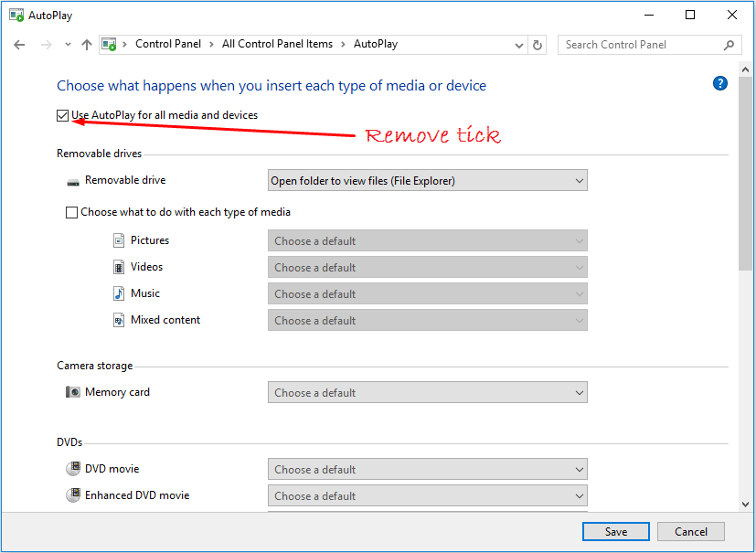This screenshot has height=553, width=756.
Task: Expand the Memory card default dropdown
Action: [x=427, y=393]
